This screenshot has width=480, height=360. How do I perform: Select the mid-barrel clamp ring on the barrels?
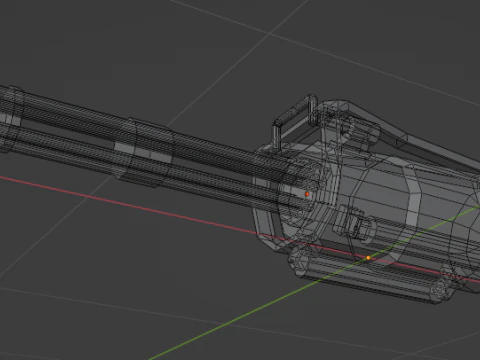143,152
